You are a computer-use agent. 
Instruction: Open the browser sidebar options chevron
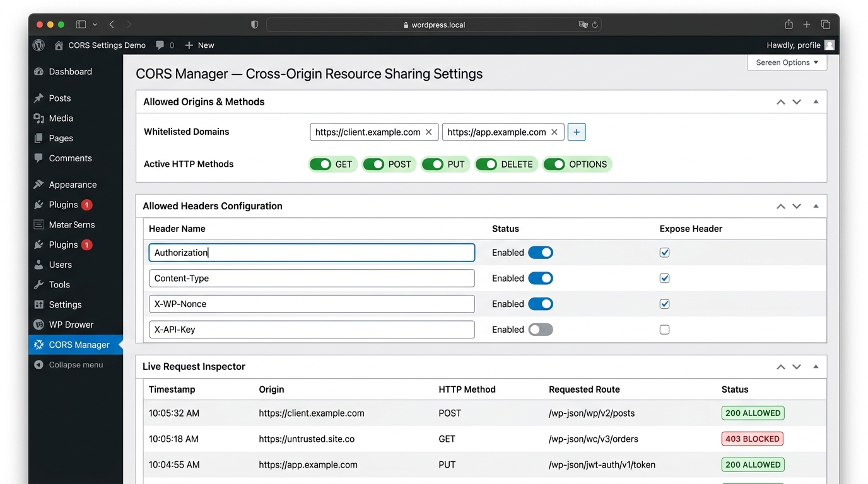pos(95,25)
